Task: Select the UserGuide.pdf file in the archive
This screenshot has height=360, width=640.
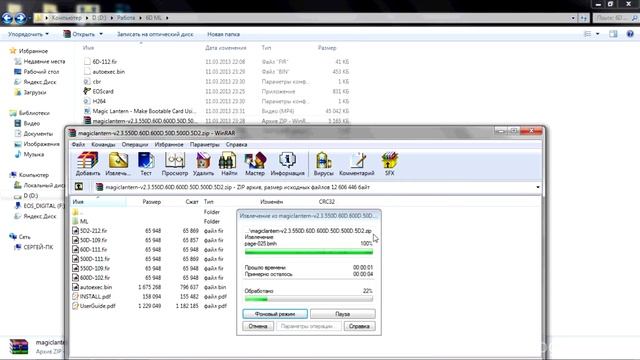Action: coord(98,306)
